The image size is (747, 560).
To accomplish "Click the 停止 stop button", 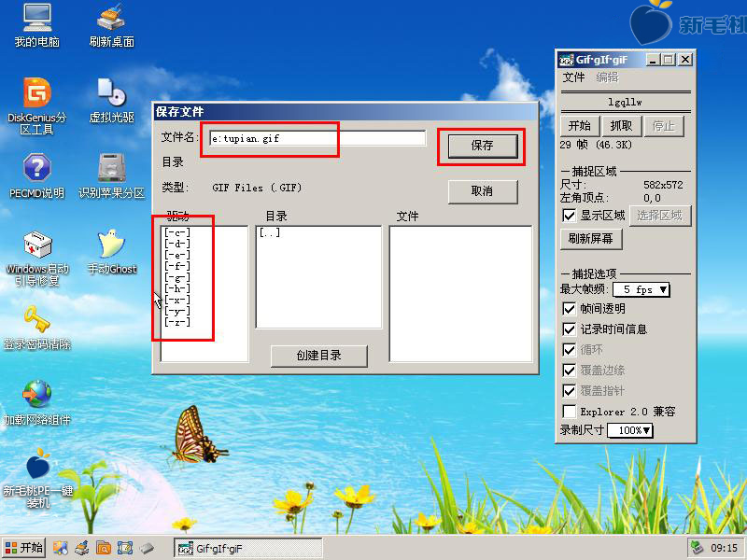I will pos(664,126).
